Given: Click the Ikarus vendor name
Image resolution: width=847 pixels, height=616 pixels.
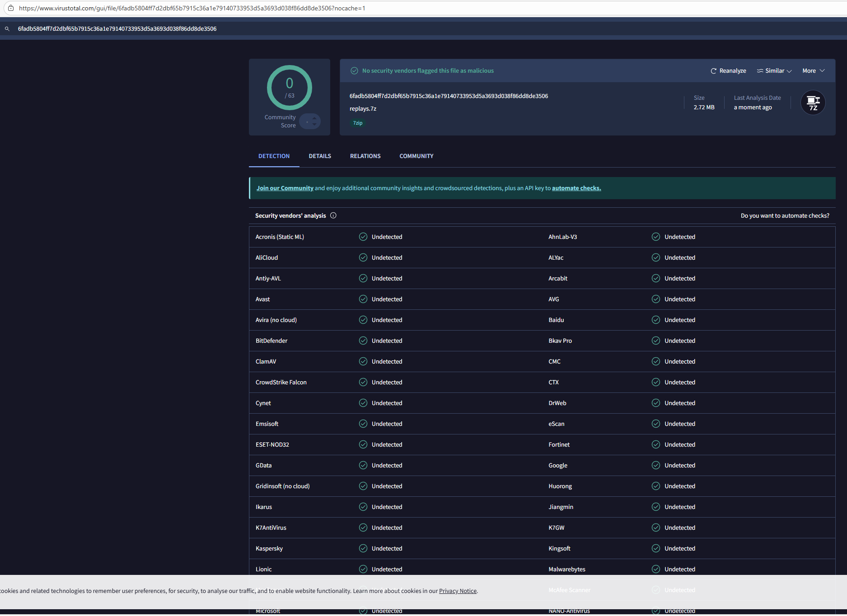Looking at the screenshot, I should click(264, 507).
